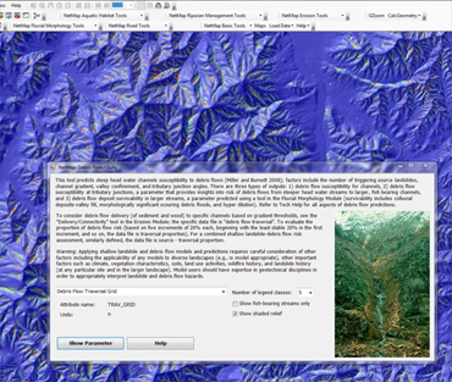Click the Help button in the dialog

point(160,343)
